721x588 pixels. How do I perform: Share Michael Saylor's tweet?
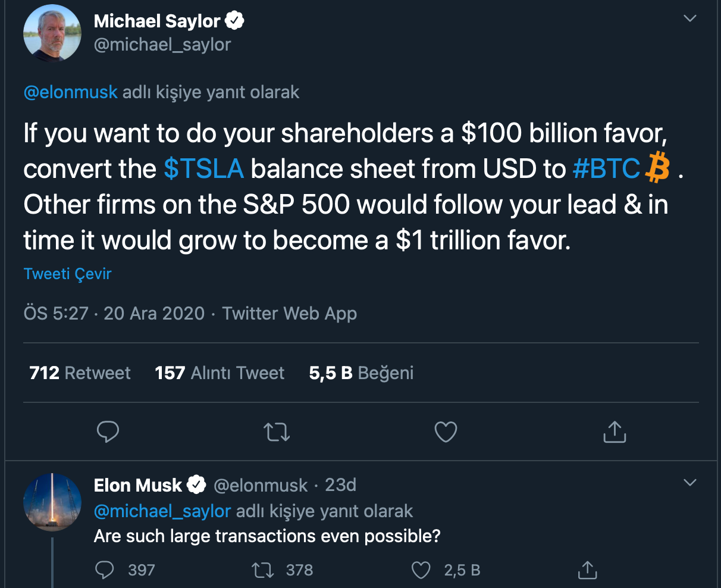(x=615, y=432)
